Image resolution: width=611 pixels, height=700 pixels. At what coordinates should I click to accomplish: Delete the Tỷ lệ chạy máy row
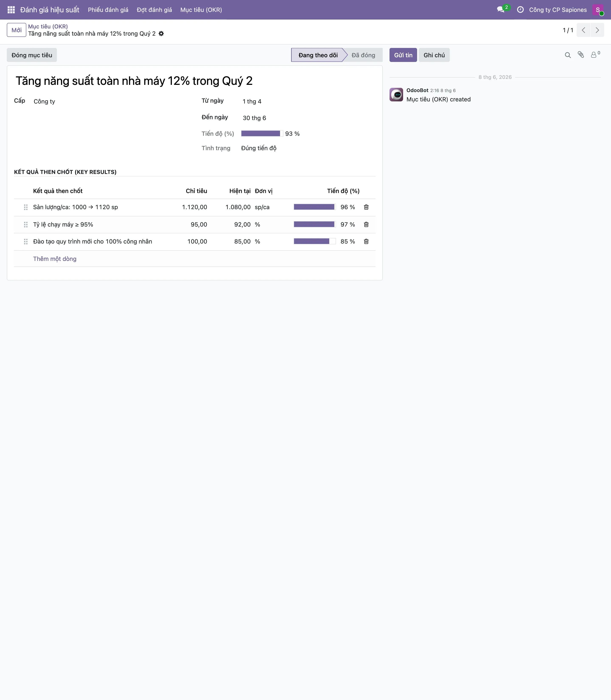pyautogui.click(x=366, y=224)
